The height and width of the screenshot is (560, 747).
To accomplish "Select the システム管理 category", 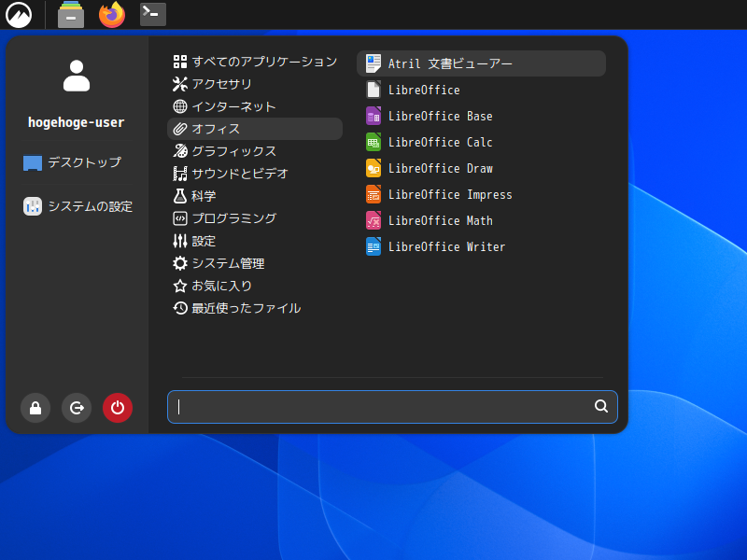I will point(255,263).
